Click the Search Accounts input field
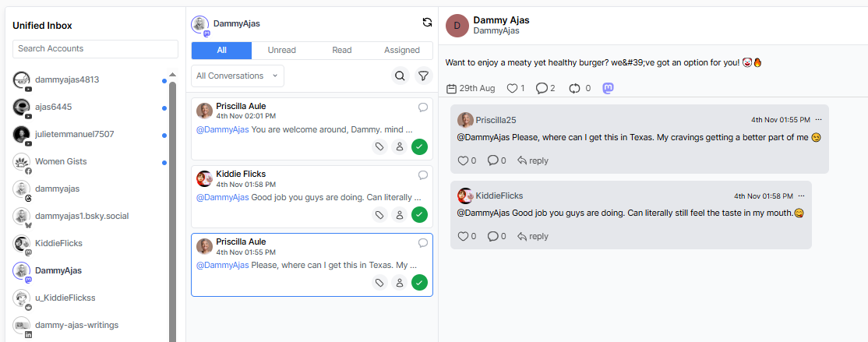 coord(95,48)
